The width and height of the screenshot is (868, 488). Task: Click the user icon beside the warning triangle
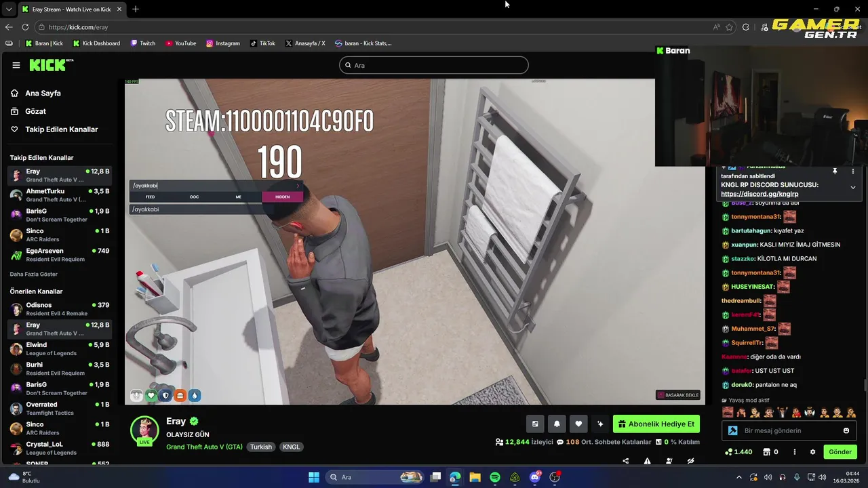[669, 462]
